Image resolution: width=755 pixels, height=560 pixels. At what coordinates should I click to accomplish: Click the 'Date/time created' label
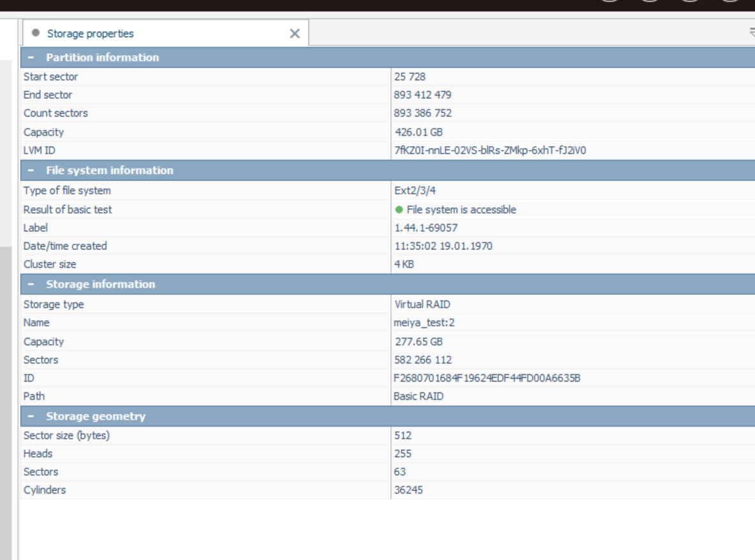tap(65, 246)
